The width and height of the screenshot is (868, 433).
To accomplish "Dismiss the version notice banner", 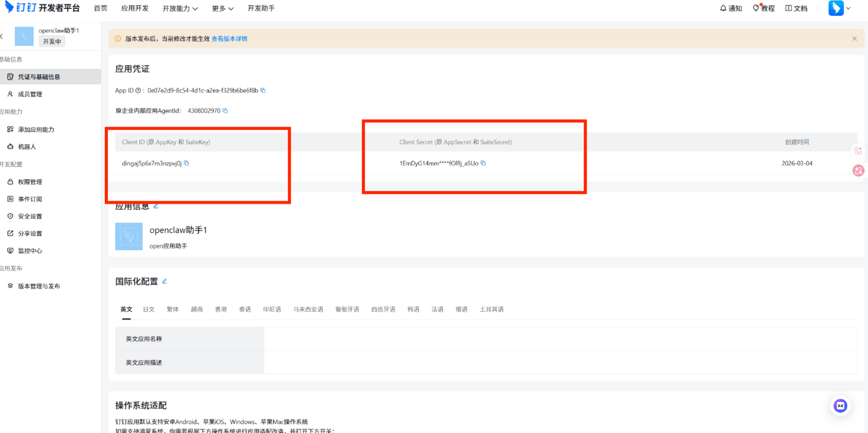I will point(855,39).
